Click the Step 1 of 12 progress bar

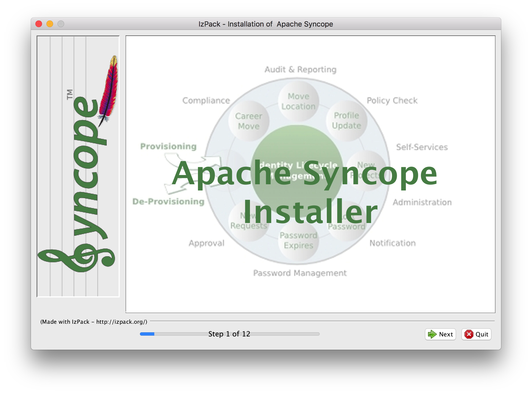[x=230, y=334]
